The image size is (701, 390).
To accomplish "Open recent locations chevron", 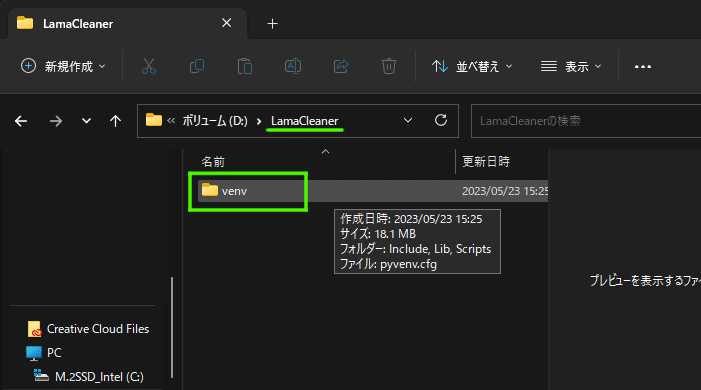I will point(86,121).
